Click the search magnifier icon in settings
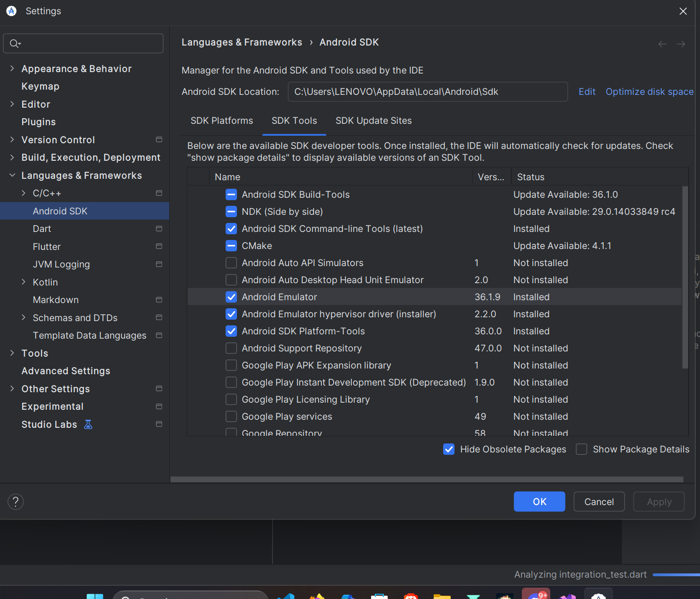 click(15, 44)
